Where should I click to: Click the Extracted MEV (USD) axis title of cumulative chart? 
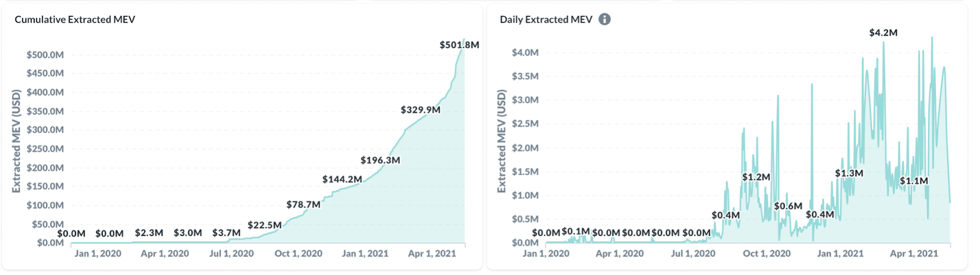(x=17, y=141)
